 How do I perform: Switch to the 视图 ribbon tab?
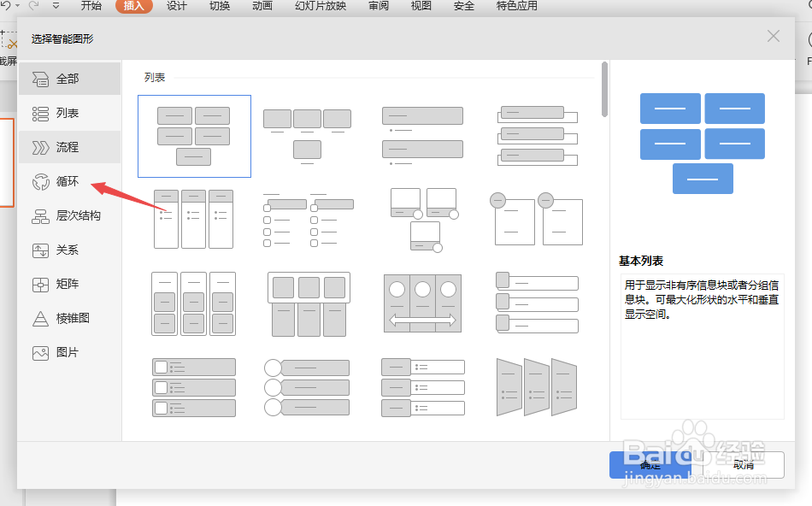click(421, 6)
